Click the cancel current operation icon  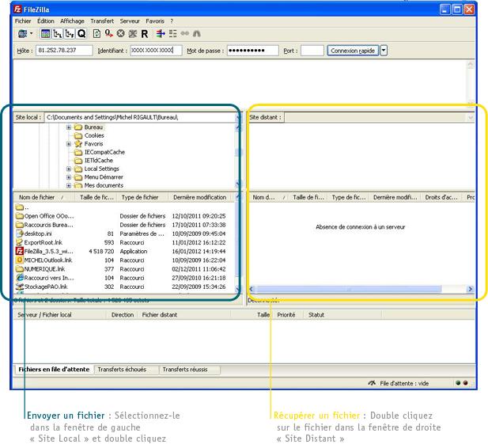point(121,34)
